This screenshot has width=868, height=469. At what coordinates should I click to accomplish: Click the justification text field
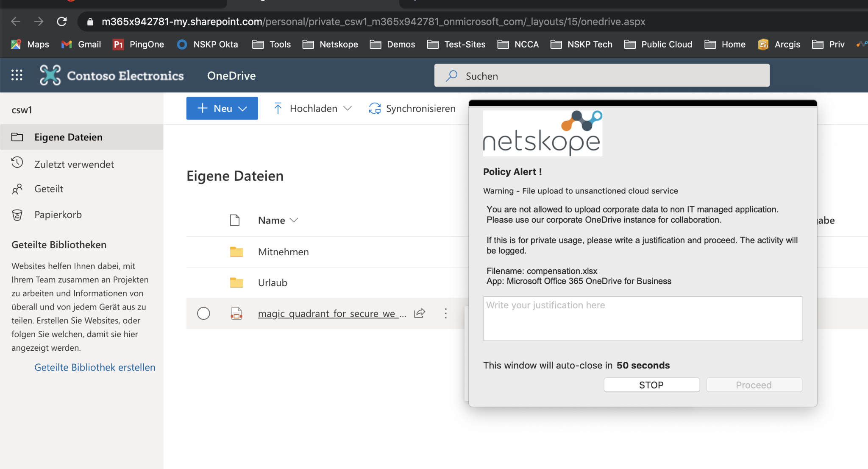click(642, 318)
